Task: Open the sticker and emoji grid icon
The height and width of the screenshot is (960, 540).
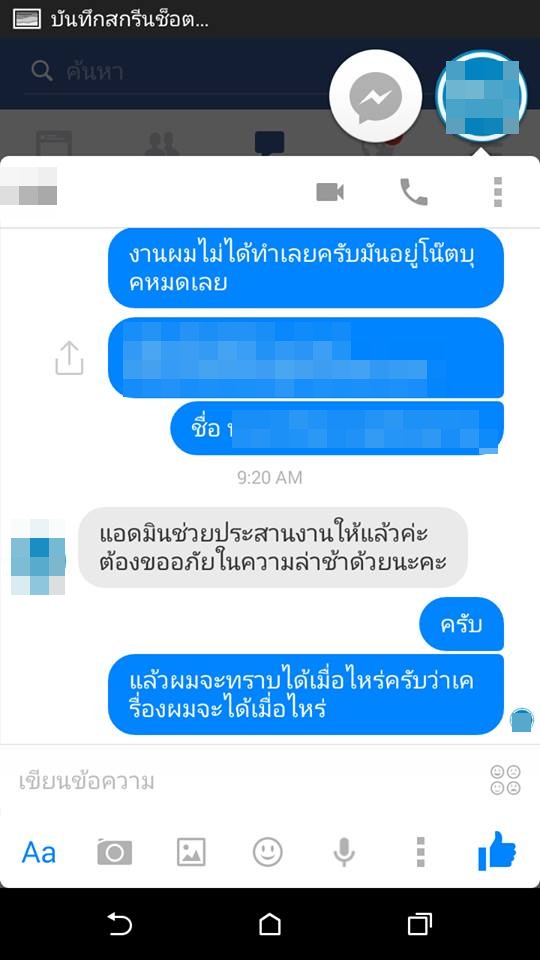Action: [505, 780]
